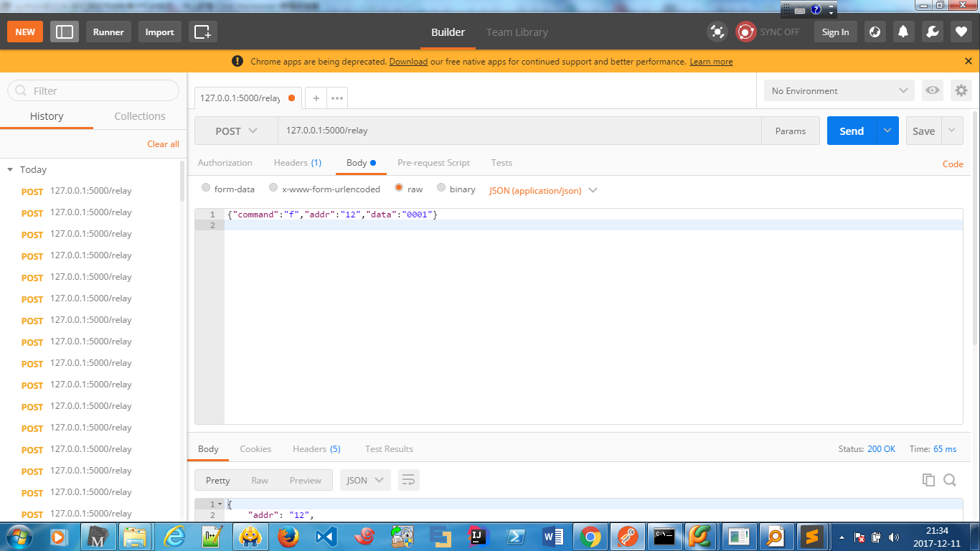Open the tab options ellipsis menu
The height and width of the screenshot is (551, 980).
click(x=337, y=98)
